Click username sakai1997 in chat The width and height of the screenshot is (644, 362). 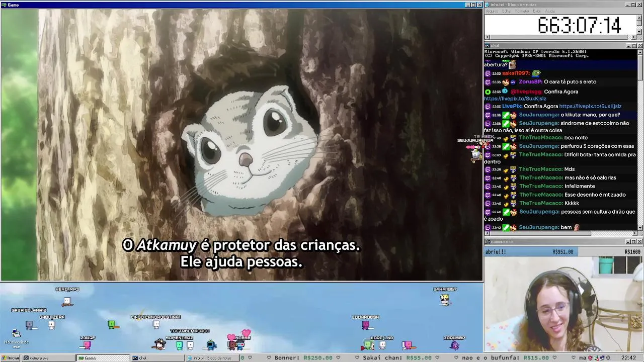pyautogui.click(x=516, y=73)
